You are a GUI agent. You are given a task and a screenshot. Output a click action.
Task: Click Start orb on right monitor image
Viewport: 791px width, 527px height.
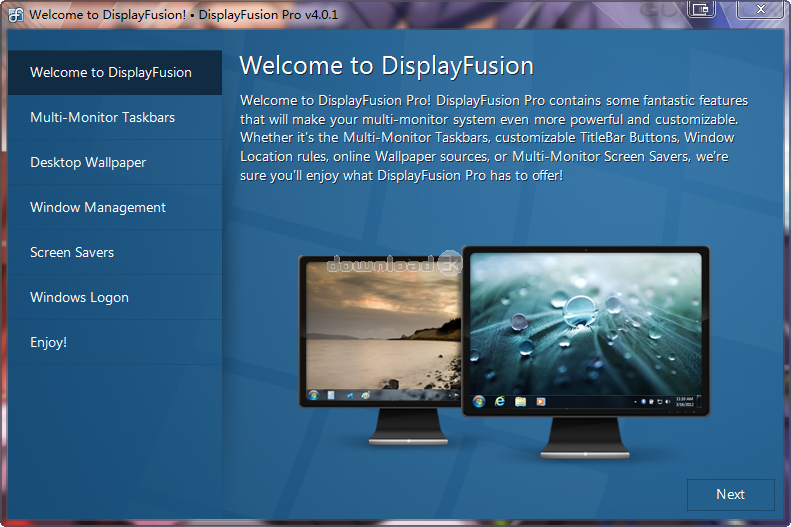pyautogui.click(x=479, y=401)
